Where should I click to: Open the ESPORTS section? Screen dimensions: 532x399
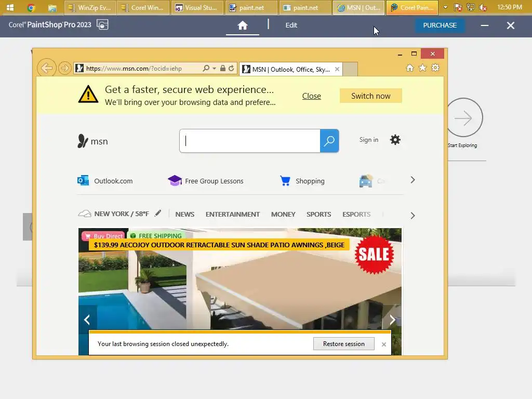click(x=356, y=215)
